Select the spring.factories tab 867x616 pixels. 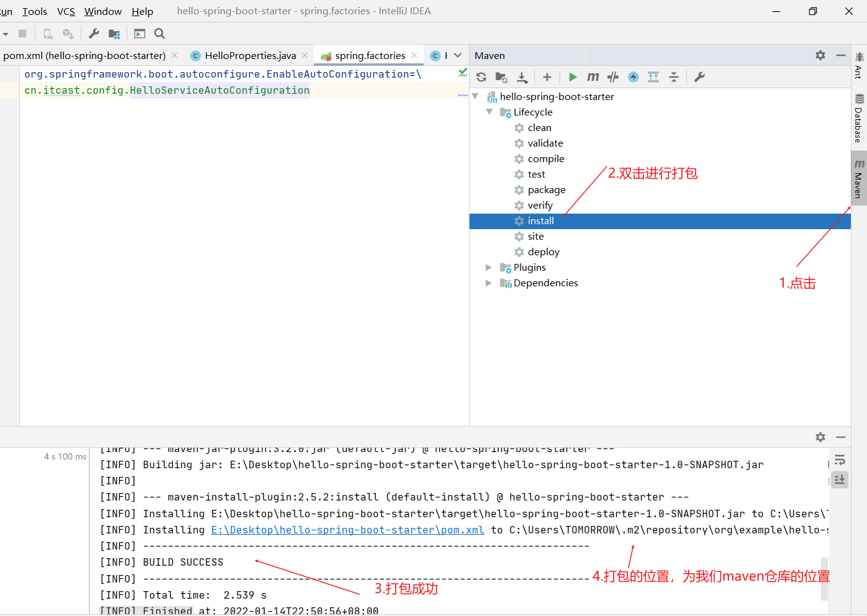[370, 55]
